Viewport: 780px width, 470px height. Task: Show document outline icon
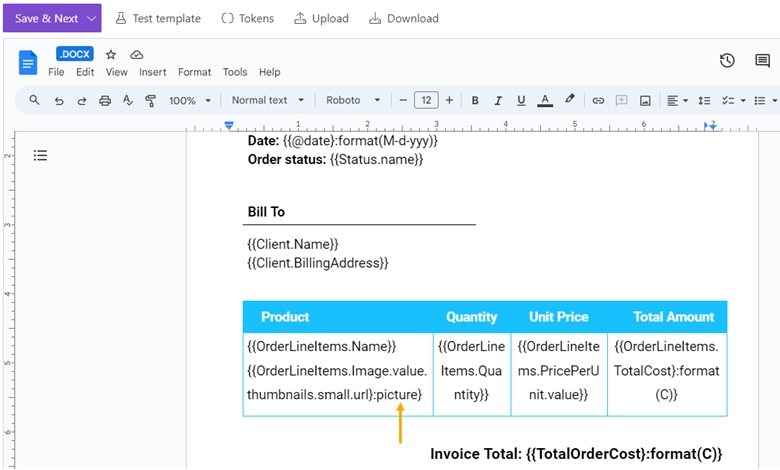[x=40, y=156]
